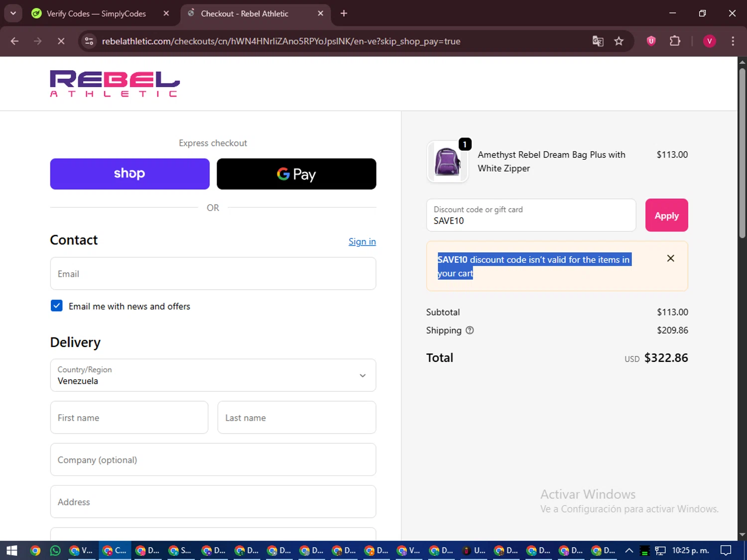
Task: Focus the Company (optional) field
Action: [213, 459]
